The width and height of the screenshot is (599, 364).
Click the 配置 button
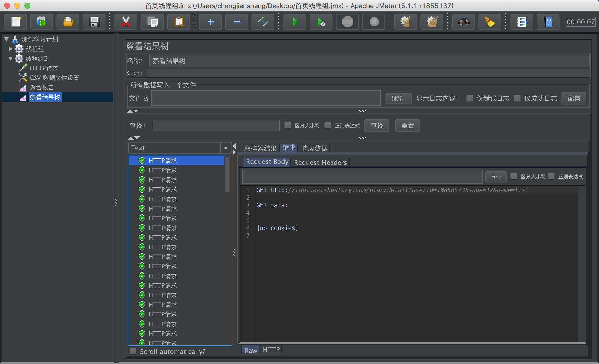click(x=574, y=98)
